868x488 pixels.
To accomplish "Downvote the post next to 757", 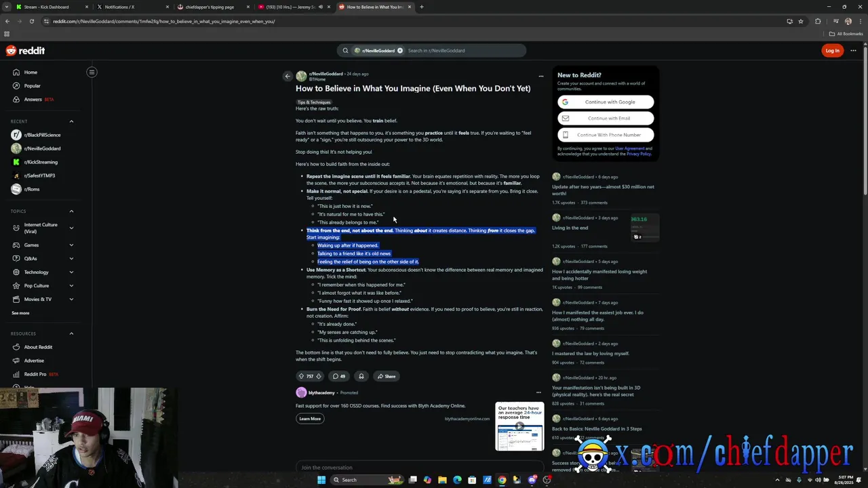I will [x=319, y=376].
